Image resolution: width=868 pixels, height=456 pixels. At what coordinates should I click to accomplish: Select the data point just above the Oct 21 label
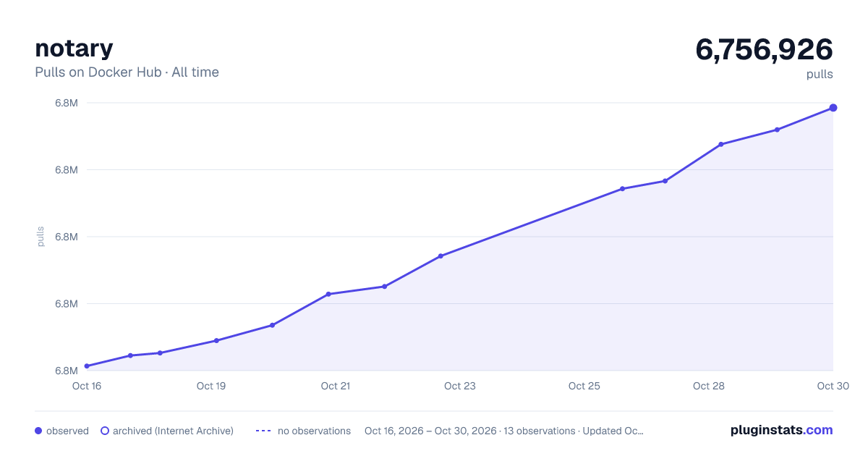(328, 294)
